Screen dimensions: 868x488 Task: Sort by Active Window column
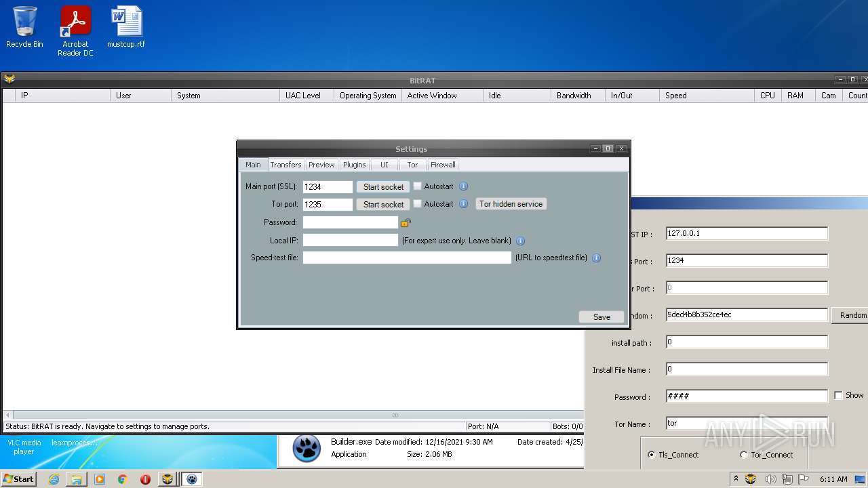point(442,96)
